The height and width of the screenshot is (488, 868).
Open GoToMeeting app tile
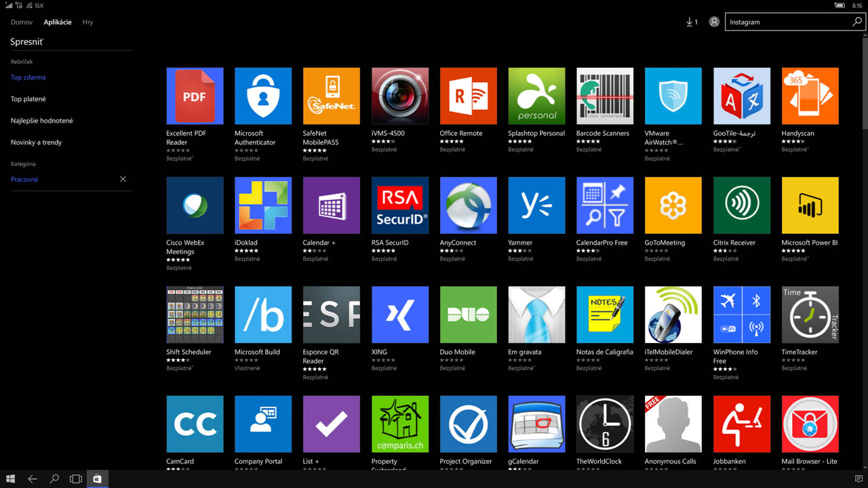(x=673, y=205)
